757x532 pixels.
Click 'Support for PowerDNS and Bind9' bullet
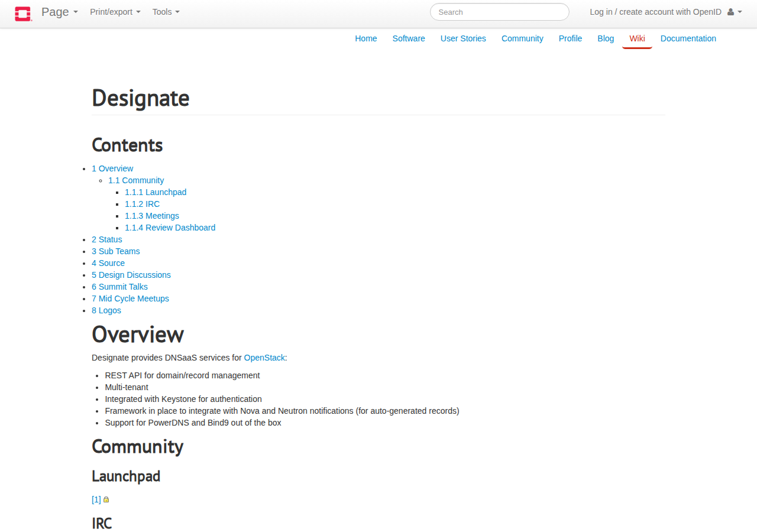[x=193, y=423]
